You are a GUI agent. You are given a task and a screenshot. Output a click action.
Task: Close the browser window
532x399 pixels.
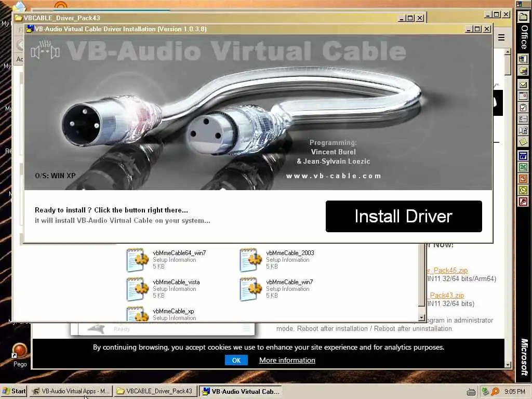pyautogui.click(x=506, y=14)
